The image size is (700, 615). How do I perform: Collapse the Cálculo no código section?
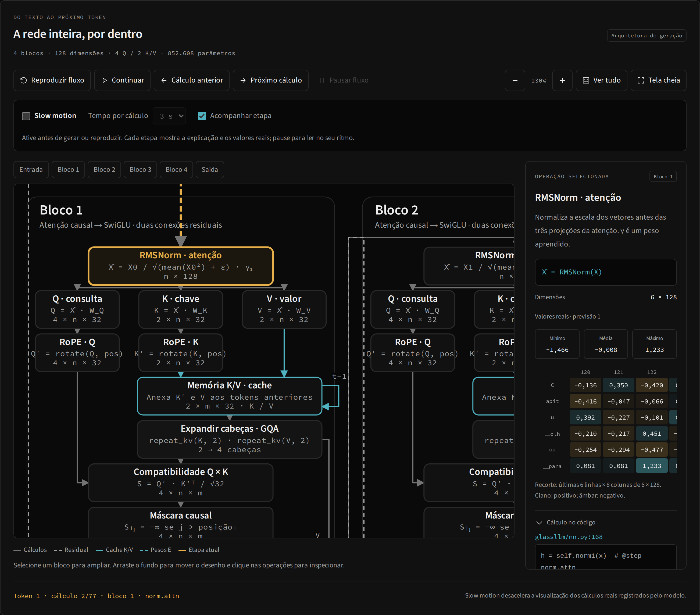point(565,522)
